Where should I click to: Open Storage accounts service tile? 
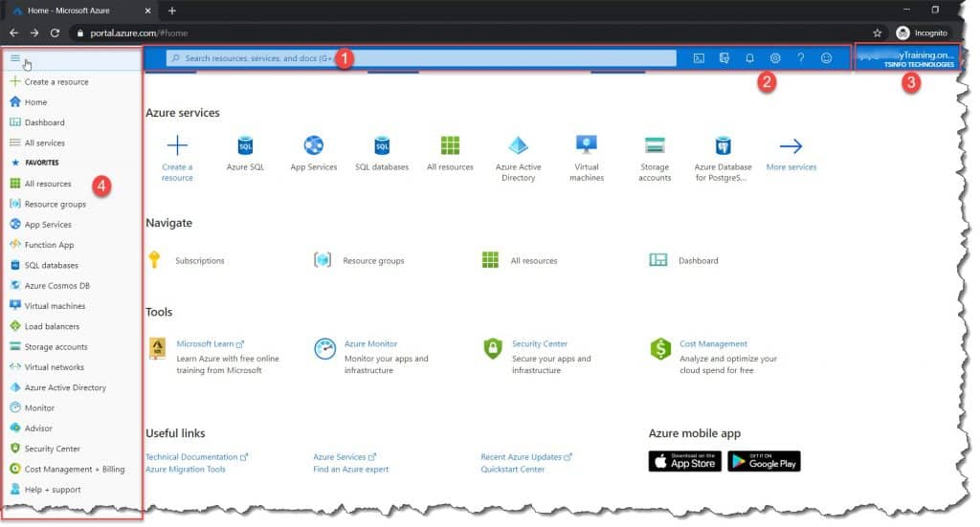655,159
